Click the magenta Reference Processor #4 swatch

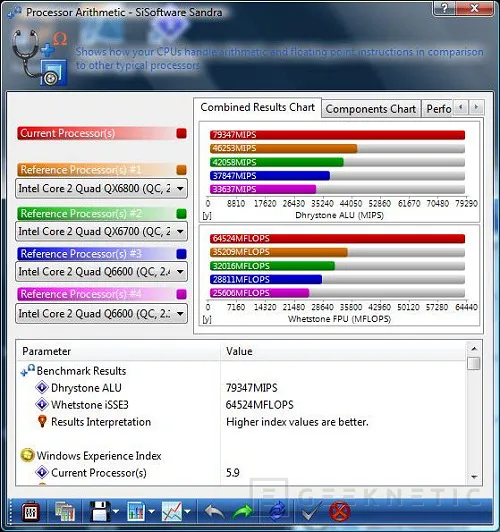pyautogui.click(x=181, y=294)
